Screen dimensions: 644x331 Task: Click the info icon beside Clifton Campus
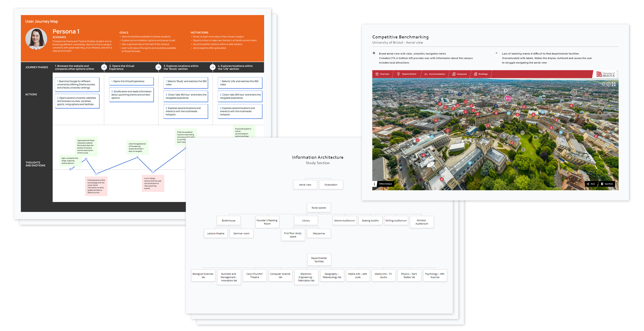tap(374, 184)
